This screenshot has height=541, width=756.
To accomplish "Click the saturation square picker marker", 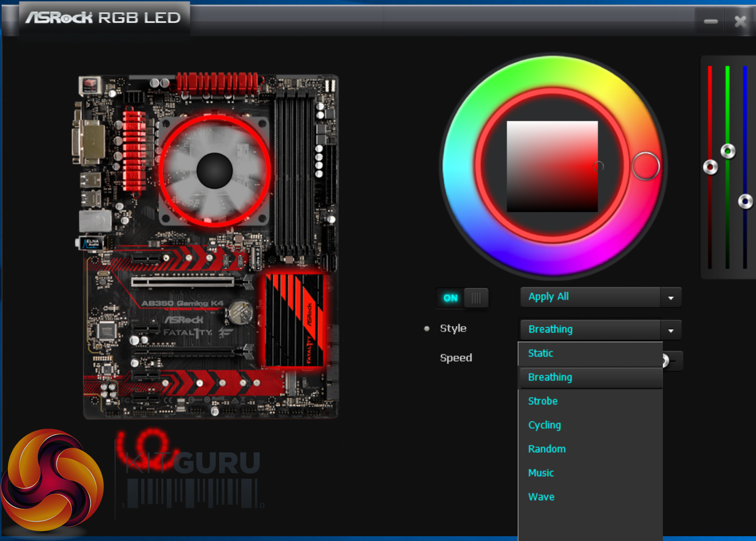I will click(x=599, y=166).
